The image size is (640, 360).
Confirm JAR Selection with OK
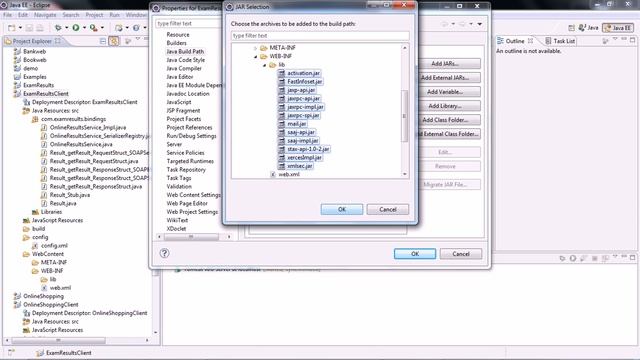click(342, 209)
